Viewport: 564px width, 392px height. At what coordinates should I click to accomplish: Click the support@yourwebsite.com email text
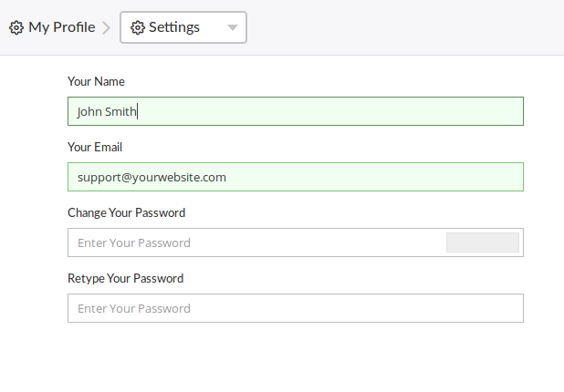[x=151, y=178]
